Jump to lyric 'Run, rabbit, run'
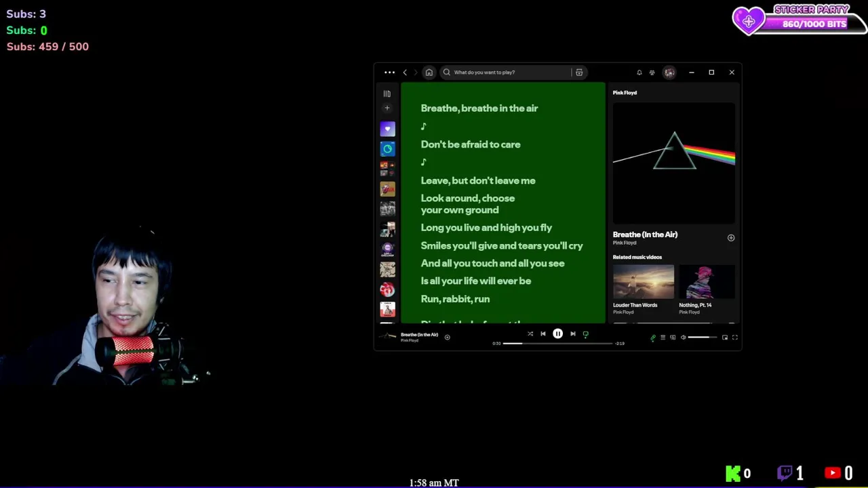 coord(455,299)
